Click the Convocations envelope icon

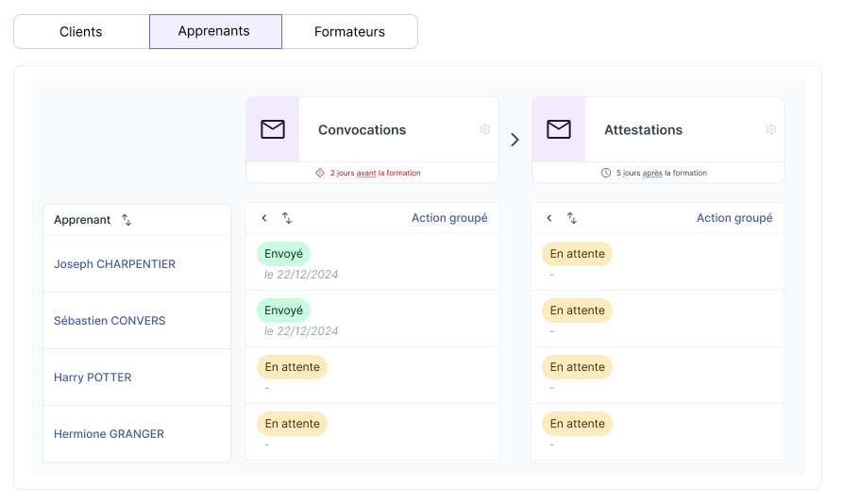pos(273,129)
